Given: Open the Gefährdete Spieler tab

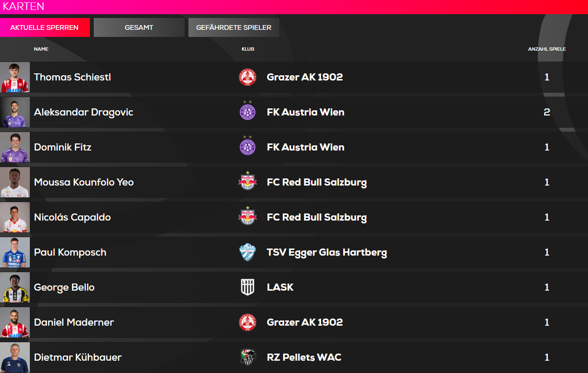Looking at the screenshot, I should click(x=234, y=27).
